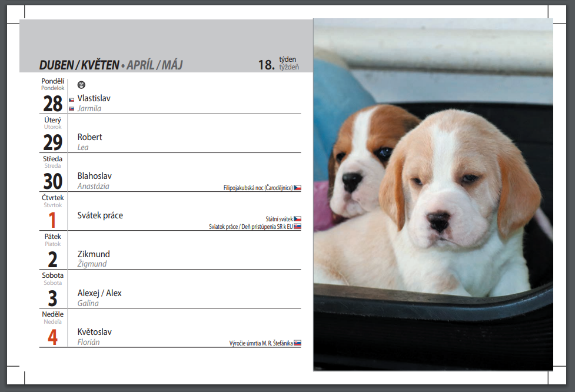The width and height of the screenshot is (575, 392).
Task: Select the date number 29 for Úterý
Action: [52, 142]
